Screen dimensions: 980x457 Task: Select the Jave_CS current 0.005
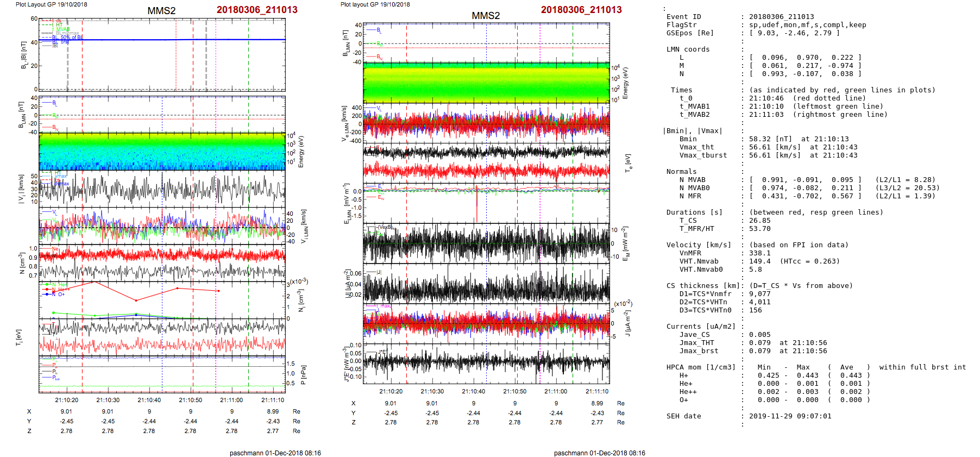[x=759, y=335]
